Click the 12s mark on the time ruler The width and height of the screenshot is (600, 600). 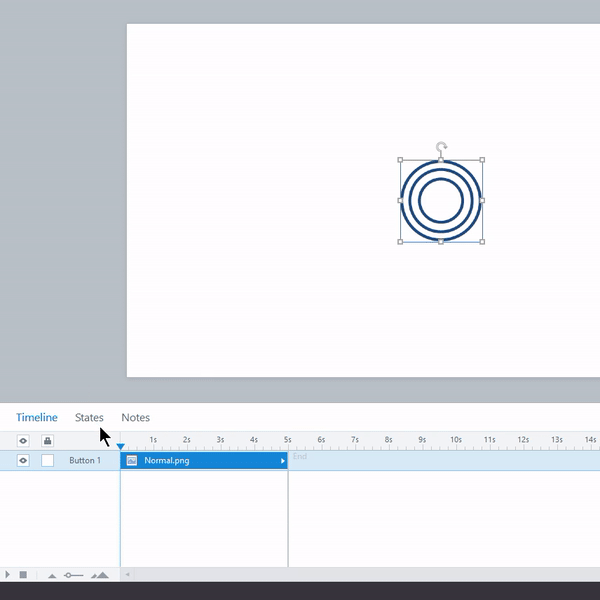pos(523,440)
